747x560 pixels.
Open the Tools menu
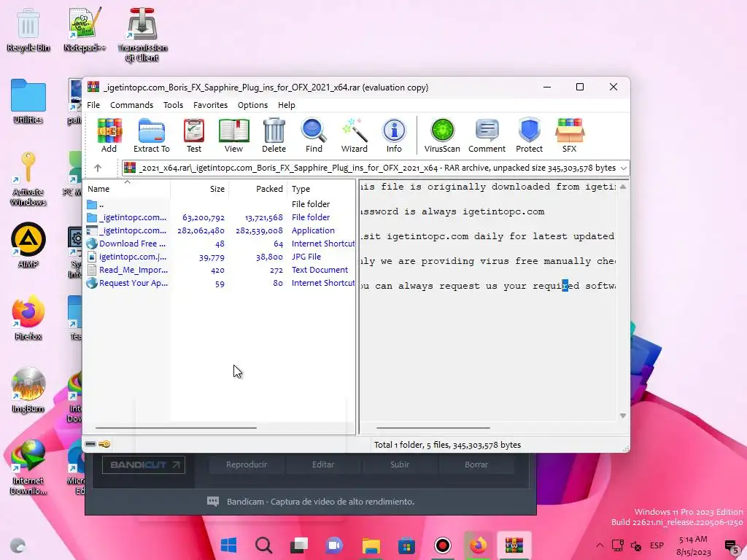[x=173, y=105]
